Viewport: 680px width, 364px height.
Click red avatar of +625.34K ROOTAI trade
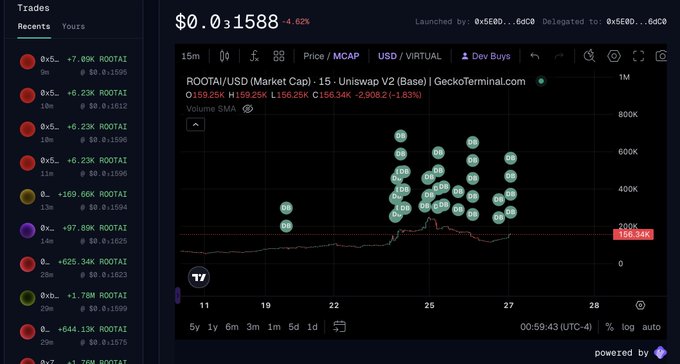(27, 264)
